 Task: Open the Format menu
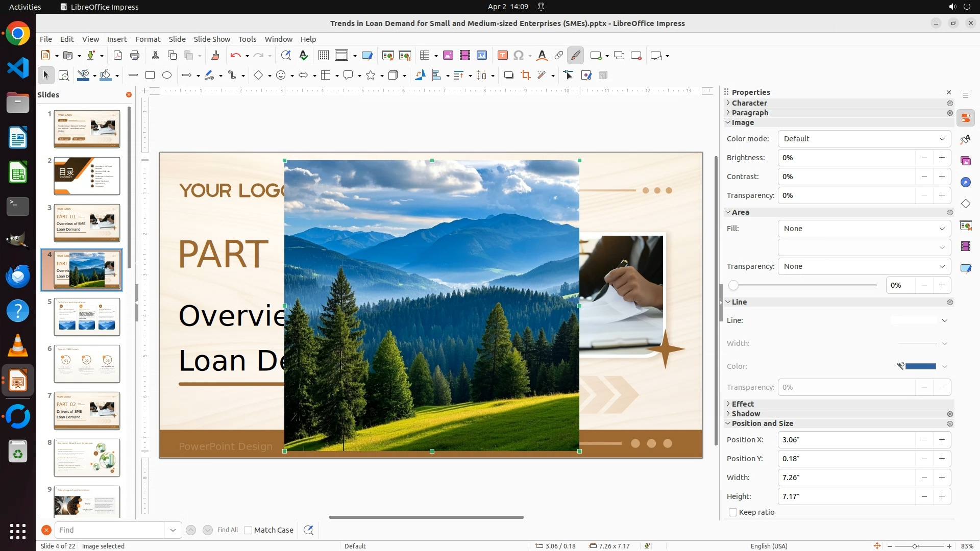[x=148, y=39]
